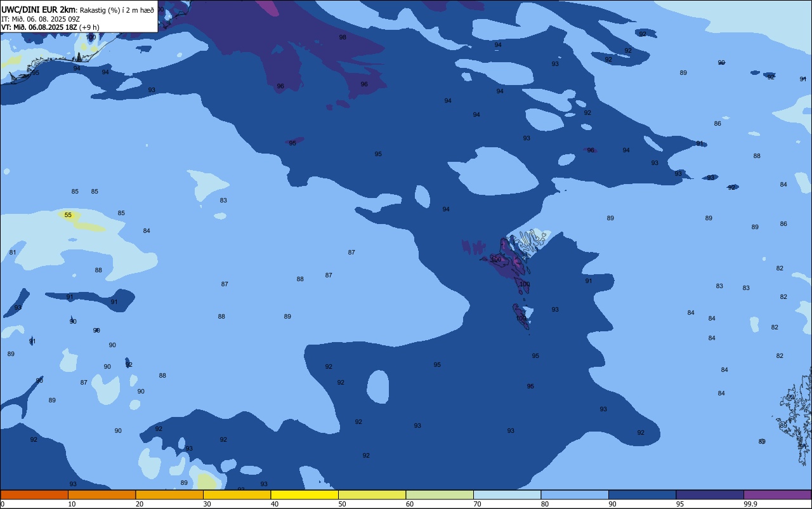
Task: Click the '81' humidity value on map
Action: 13,253
